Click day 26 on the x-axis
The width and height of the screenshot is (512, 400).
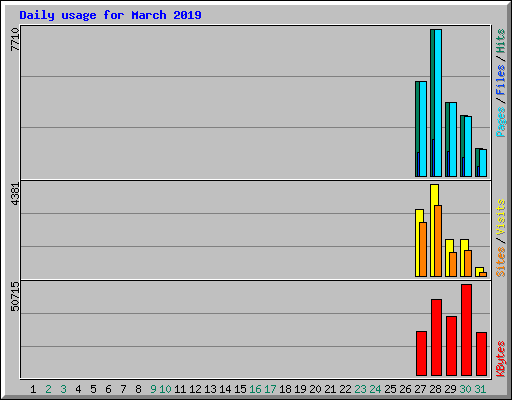(405, 389)
